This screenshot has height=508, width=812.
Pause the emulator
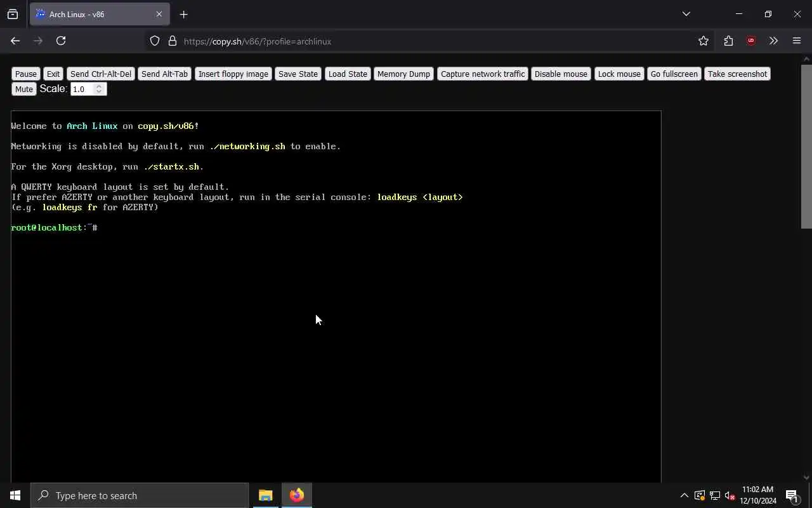coord(26,74)
